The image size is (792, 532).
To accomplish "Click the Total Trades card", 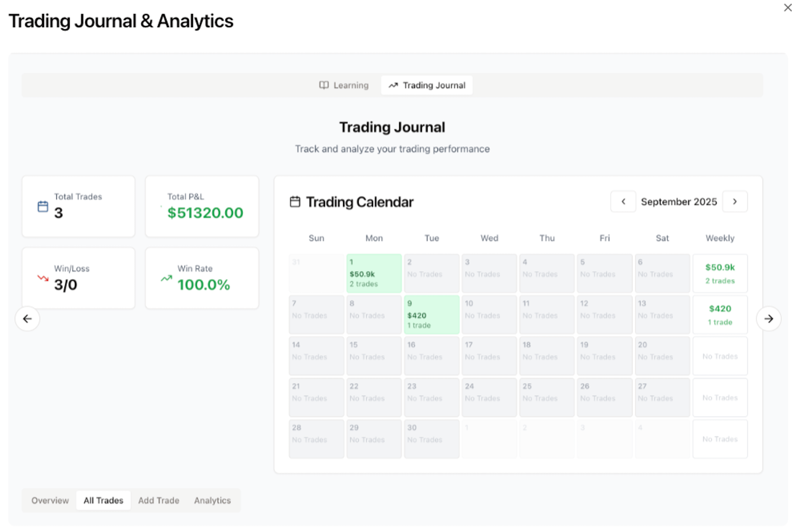I will pos(78,207).
